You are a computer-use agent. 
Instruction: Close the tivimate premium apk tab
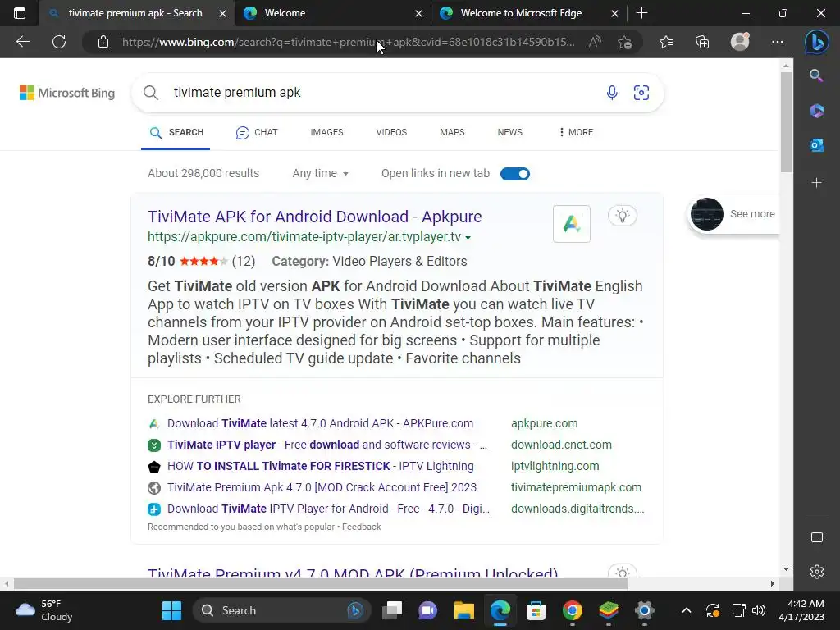click(222, 13)
